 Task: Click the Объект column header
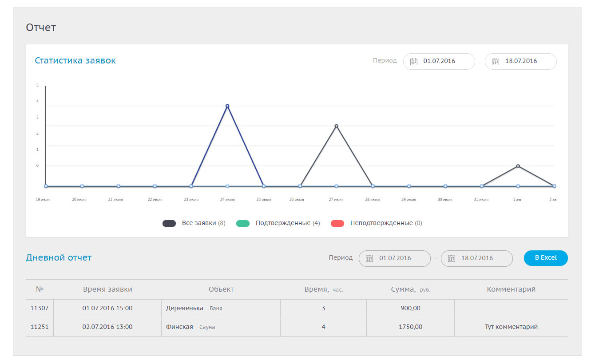tap(221, 289)
